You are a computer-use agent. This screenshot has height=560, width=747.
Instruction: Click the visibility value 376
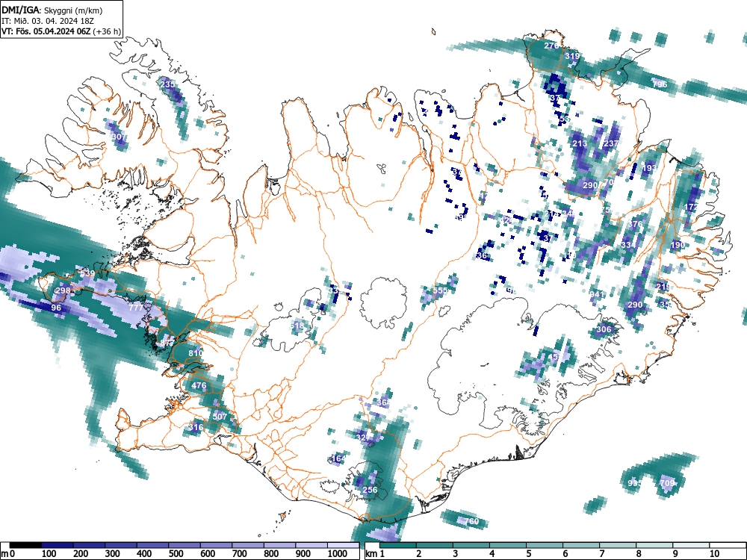coord(636,224)
